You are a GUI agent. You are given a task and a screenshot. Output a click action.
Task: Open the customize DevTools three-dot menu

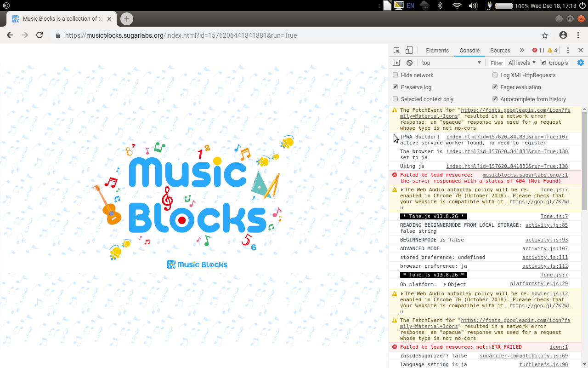(568, 50)
